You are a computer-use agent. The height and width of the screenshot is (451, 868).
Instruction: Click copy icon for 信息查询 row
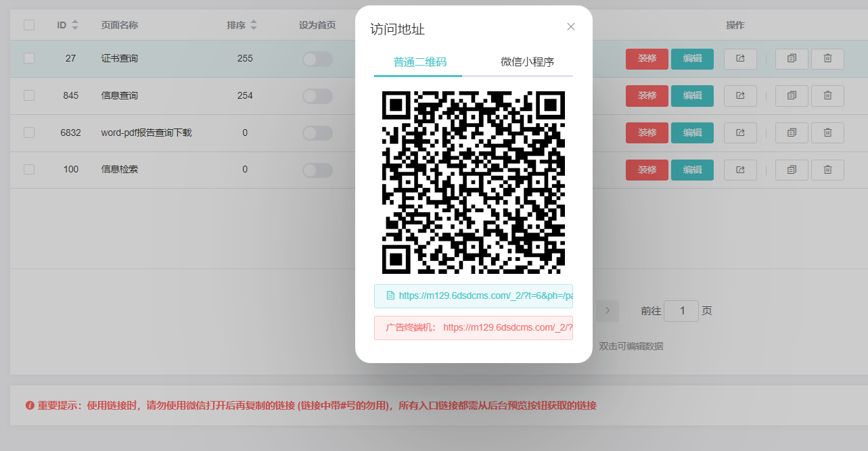[792, 96]
